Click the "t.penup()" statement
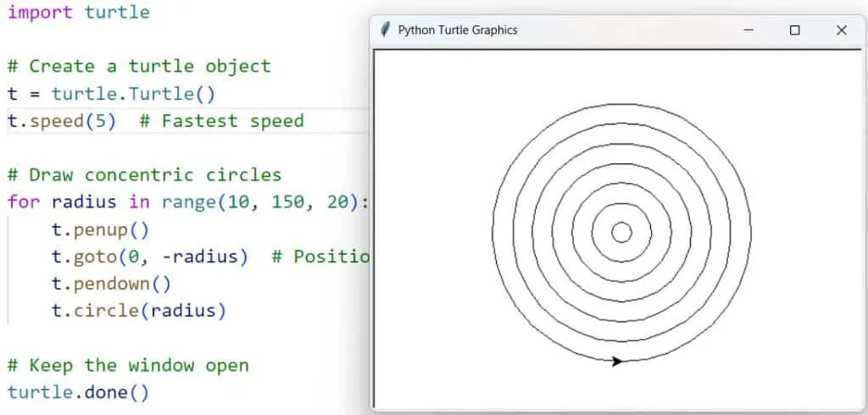868x415 pixels. pos(100,230)
